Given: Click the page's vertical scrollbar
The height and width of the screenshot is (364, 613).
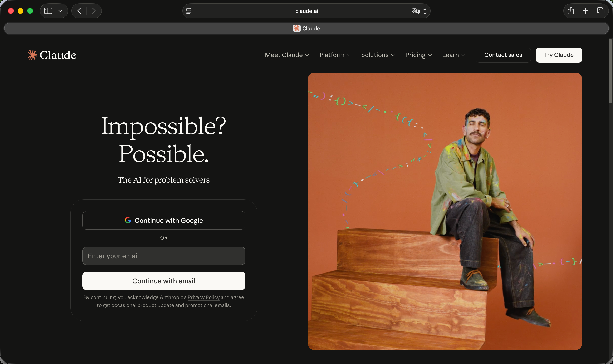Looking at the screenshot, I should tap(610, 71).
